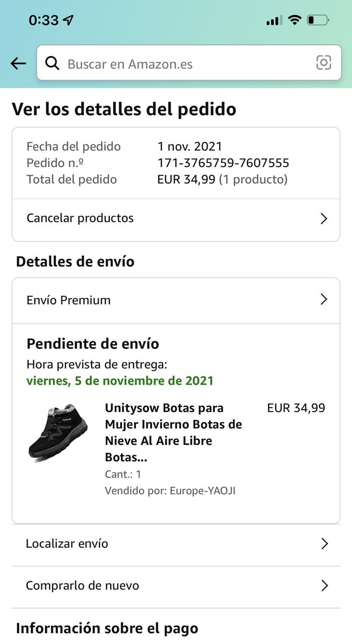Tap the cellular signal bars icon
Screen dimensions: 352x644
point(274,21)
